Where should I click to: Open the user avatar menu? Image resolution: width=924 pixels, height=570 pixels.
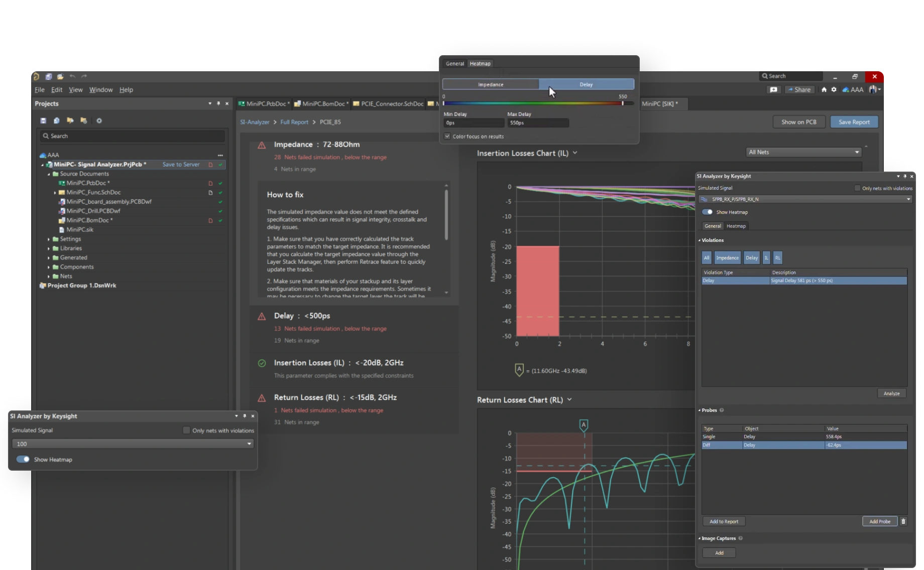coord(874,89)
